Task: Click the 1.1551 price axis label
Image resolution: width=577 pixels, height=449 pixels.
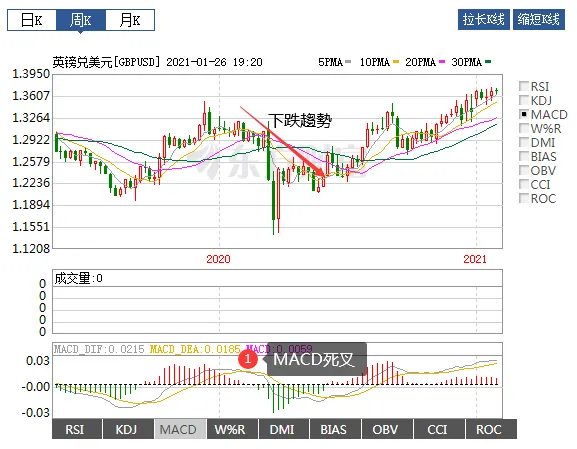Action: (31, 227)
